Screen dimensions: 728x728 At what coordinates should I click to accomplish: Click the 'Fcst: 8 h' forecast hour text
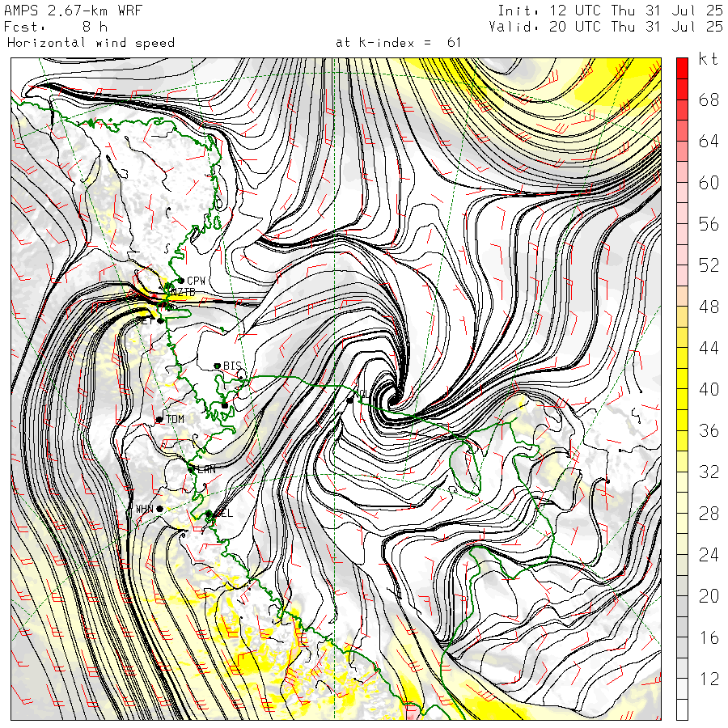(56, 27)
